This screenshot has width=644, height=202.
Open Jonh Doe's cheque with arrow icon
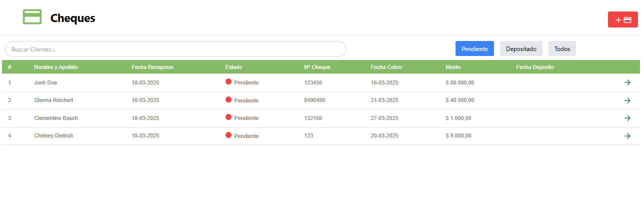point(627,82)
